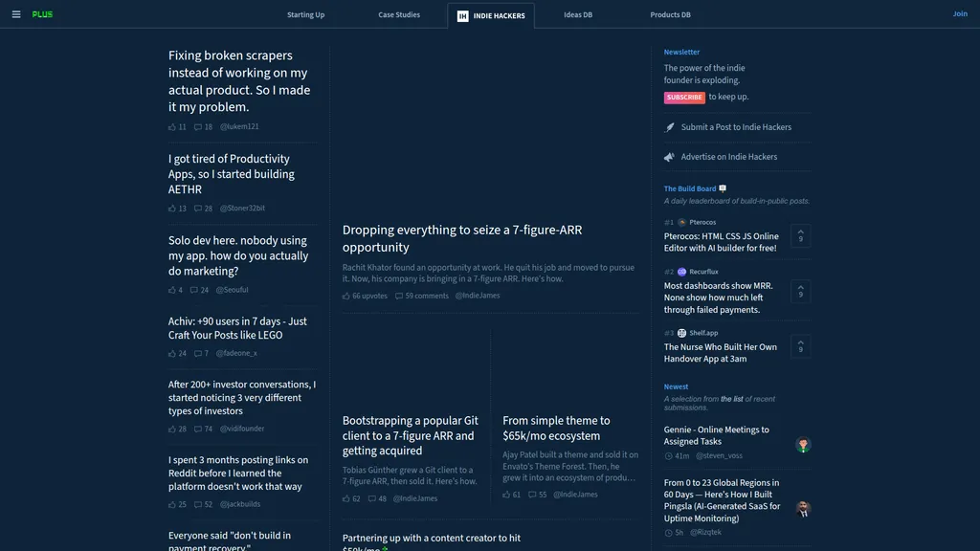Click the Recurflux product avatar icon
The width and height of the screenshot is (980, 551).
[x=681, y=272]
